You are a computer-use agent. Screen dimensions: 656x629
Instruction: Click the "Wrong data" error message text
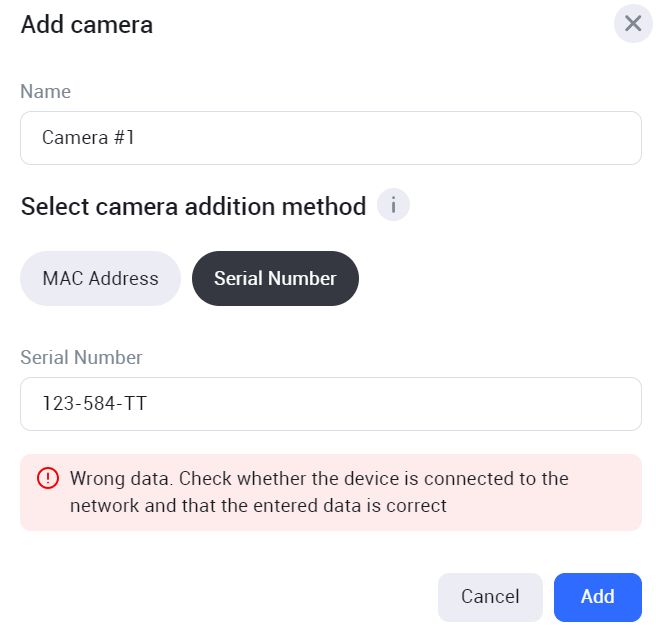tap(318, 479)
